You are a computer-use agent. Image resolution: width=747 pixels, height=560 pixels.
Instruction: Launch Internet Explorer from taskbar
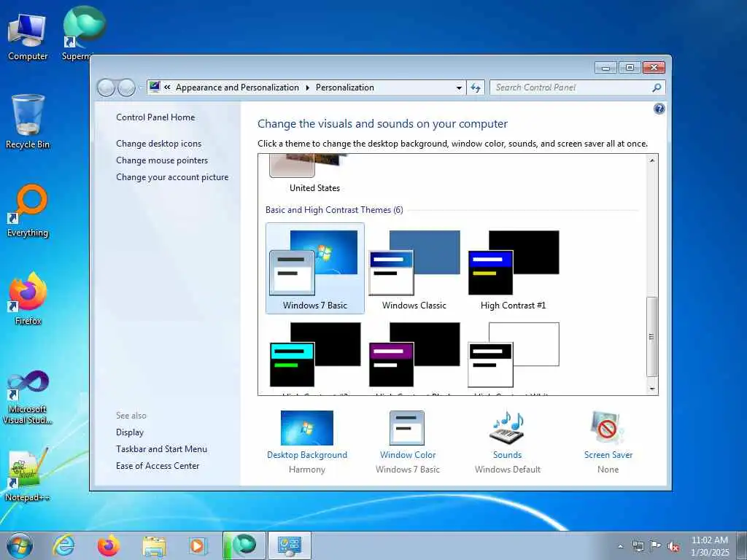point(63,545)
